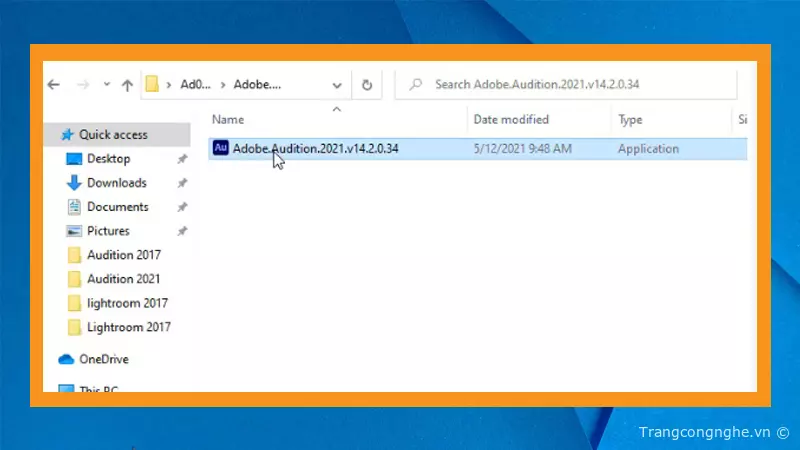The width and height of the screenshot is (800, 450).
Task: Open the Downloads folder in sidebar
Action: pos(116,183)
